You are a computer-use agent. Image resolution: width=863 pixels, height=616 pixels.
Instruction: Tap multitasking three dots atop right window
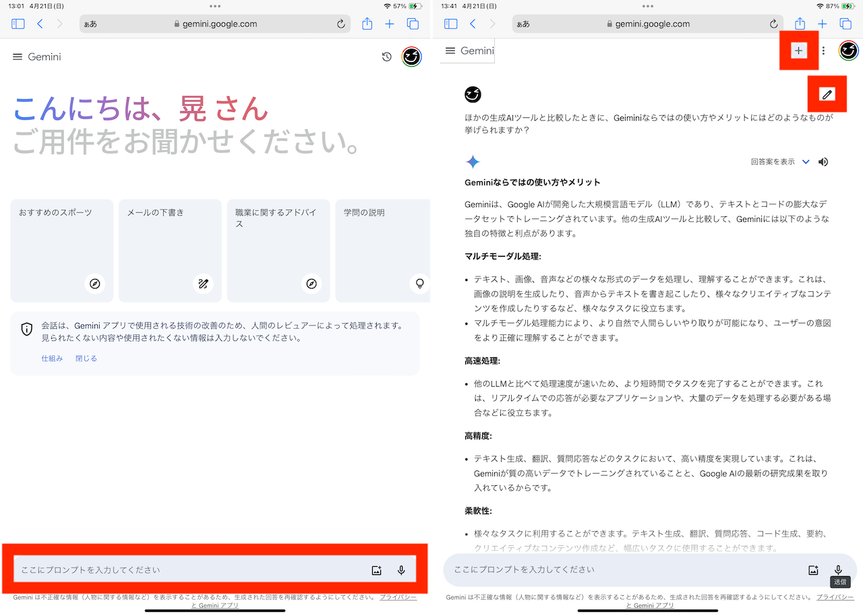pos(648,5)
